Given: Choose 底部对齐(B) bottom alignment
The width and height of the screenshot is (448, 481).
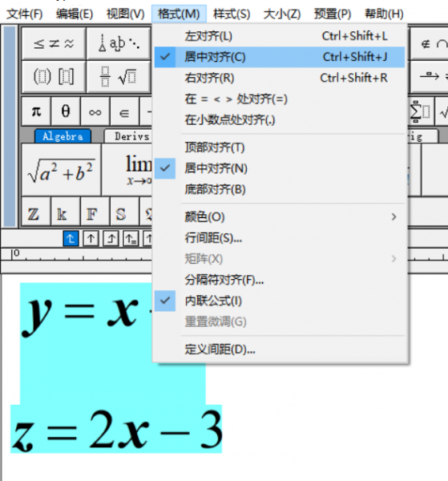Looking at the screenshot, I should (280, 189).
